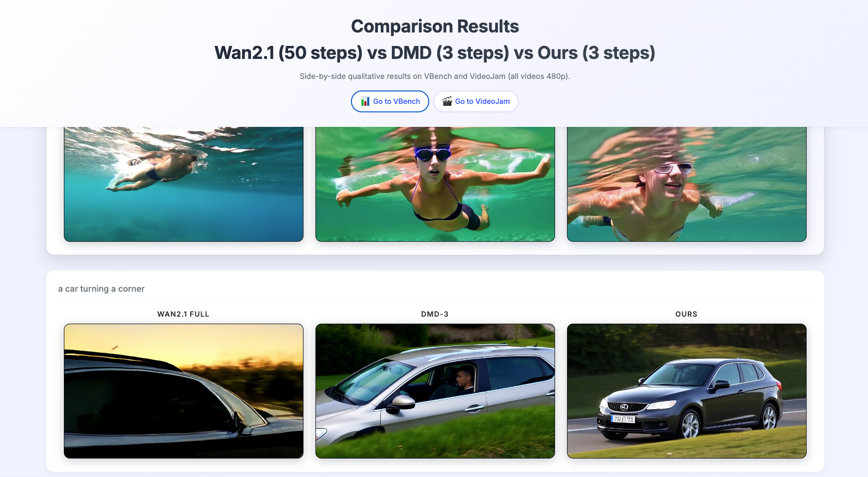Click the clapperboard icon on VideoJam button

point(447,101)
